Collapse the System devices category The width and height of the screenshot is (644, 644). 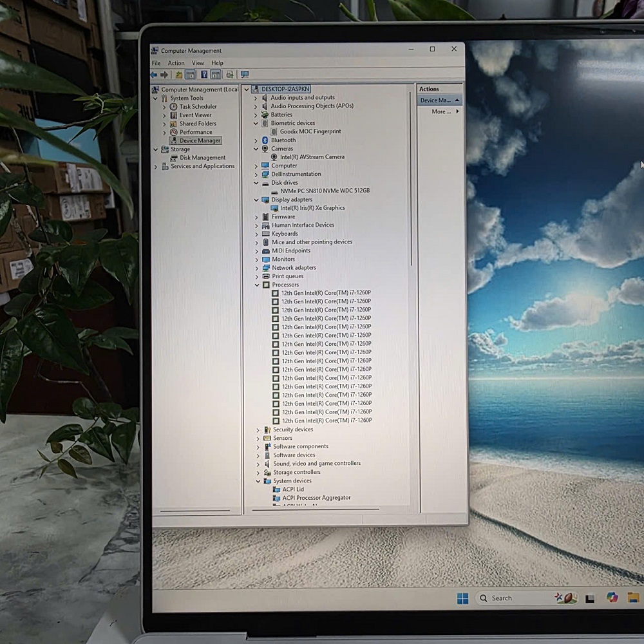[x=258, y=481]
